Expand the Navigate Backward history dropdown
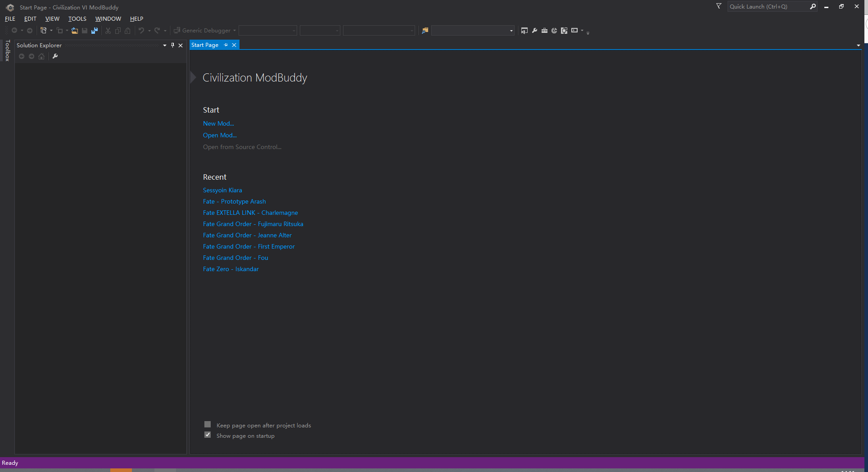 pyautogui.click(x=22, y=31)
